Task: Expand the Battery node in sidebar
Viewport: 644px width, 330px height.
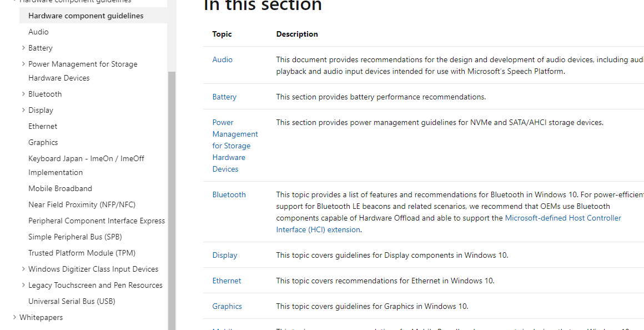Action: pos(23,48)
